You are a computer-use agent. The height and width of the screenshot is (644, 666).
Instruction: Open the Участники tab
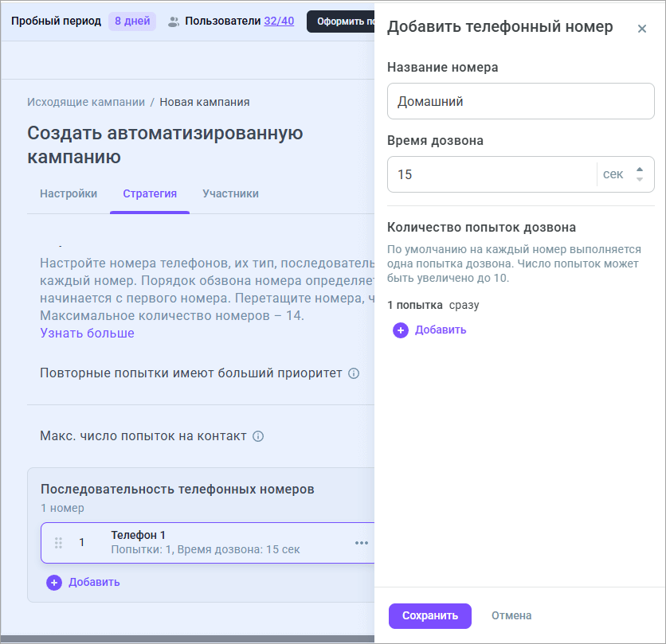[x=230, y=193]
